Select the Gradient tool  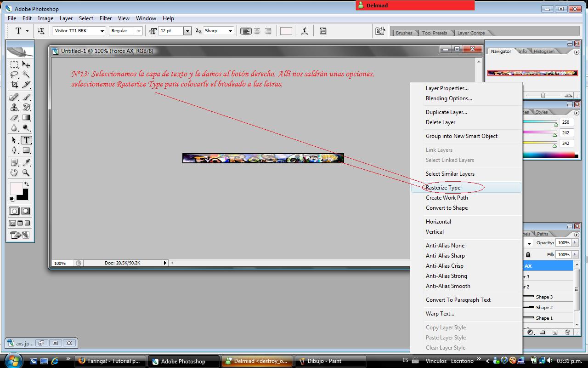[26, 118]
